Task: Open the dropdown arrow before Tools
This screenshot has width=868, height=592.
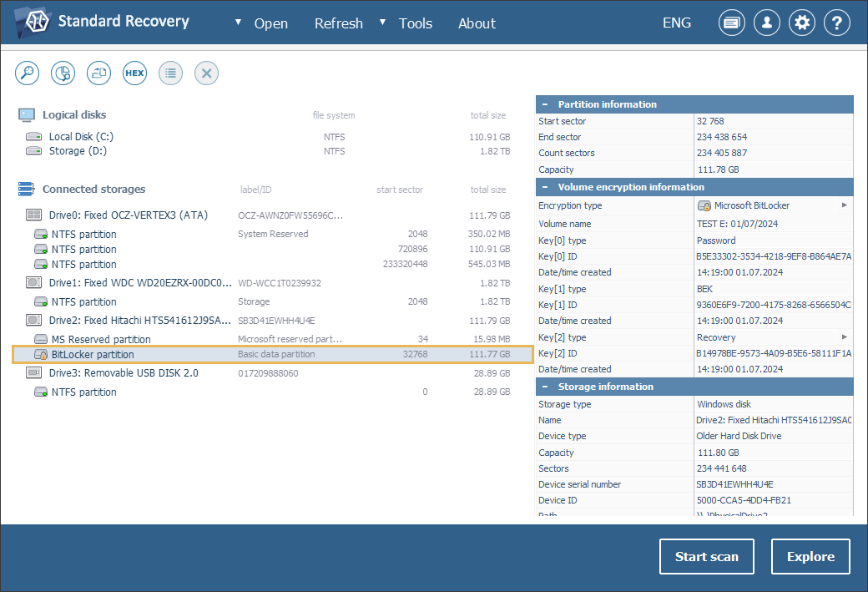Action: (382, 23)
